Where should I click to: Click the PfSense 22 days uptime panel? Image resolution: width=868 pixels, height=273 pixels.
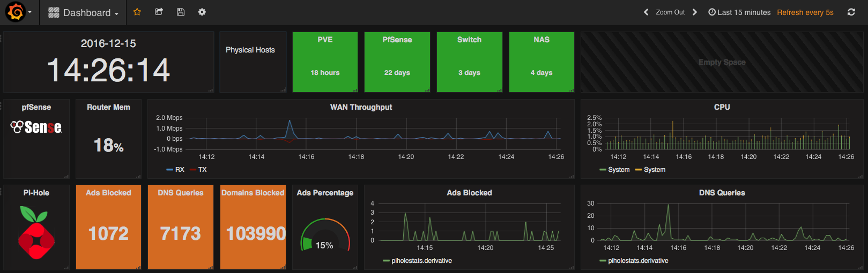click(397, 62)
